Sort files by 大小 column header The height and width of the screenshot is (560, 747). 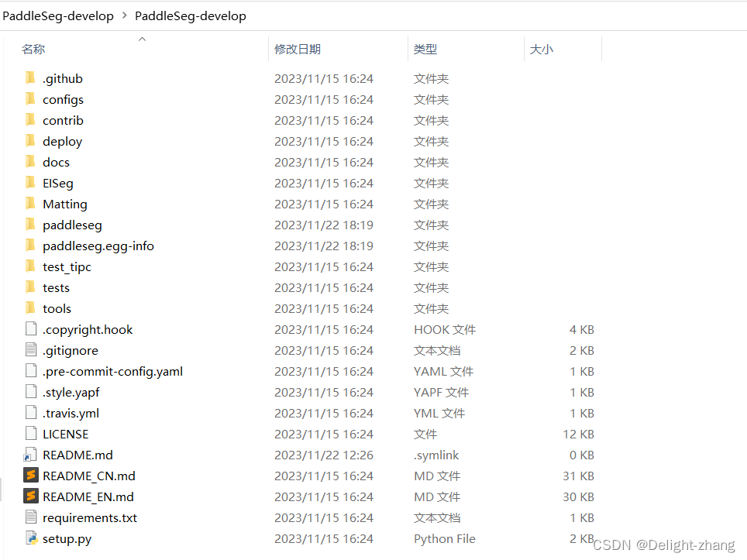[x=541, y=49]
